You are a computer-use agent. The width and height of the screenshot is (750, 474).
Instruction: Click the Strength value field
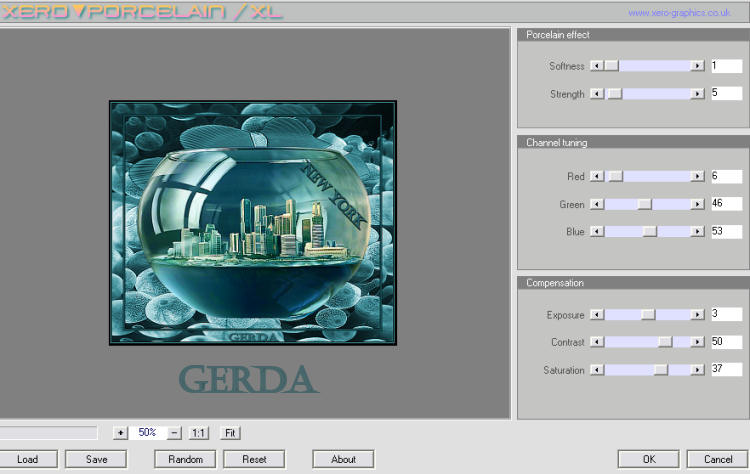(x=727, y=93)
